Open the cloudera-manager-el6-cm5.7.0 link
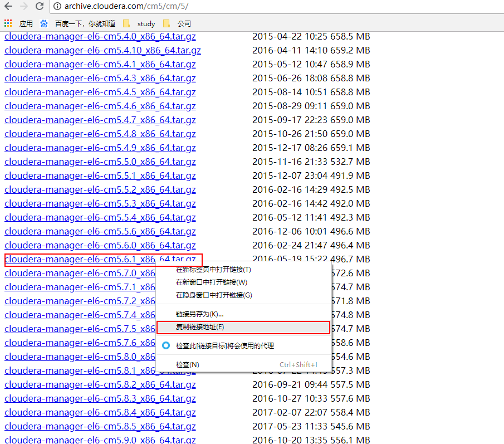Screen dimensions: 504x444 80,274
